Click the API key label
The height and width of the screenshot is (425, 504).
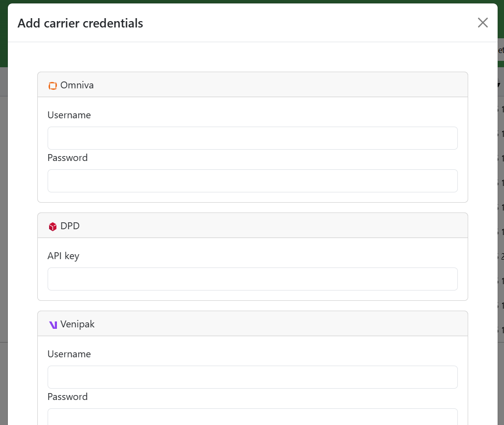pyautogui.click(x=63, y=256)
